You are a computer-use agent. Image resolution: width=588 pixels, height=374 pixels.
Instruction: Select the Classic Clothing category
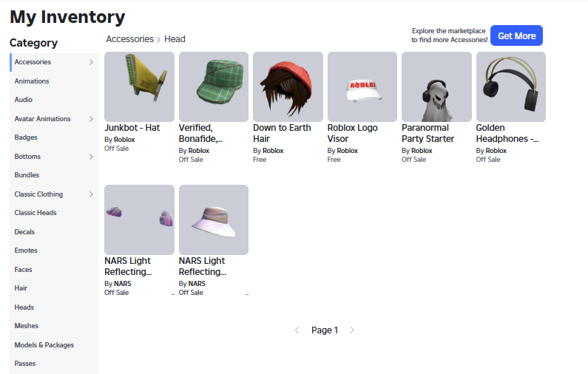pos(54,194)
